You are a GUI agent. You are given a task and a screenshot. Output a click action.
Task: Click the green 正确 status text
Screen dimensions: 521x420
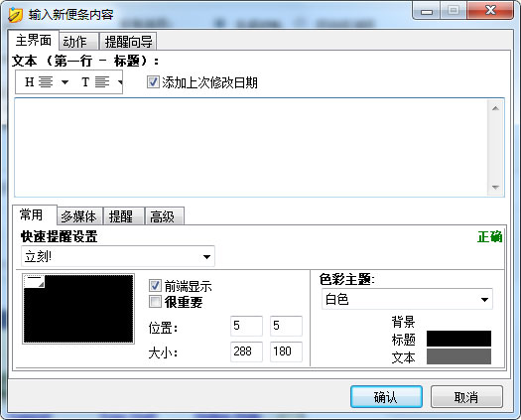[x=490, y=237]
